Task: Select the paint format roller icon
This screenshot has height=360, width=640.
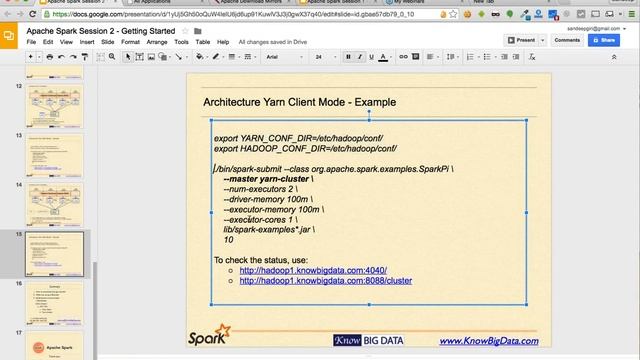Action: pyautogui.click(x=85, y=57)
